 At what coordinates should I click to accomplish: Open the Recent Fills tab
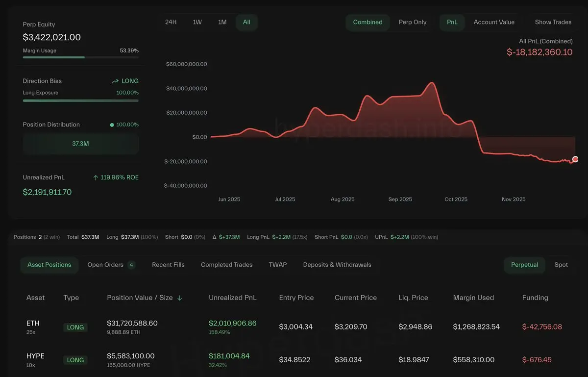[x=168, y=265]
